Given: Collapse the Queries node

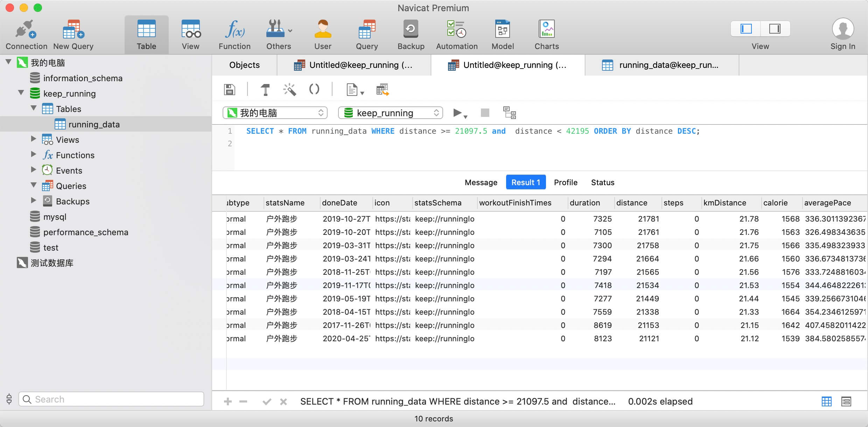Looking at the screenshot, I should (34, 185).
